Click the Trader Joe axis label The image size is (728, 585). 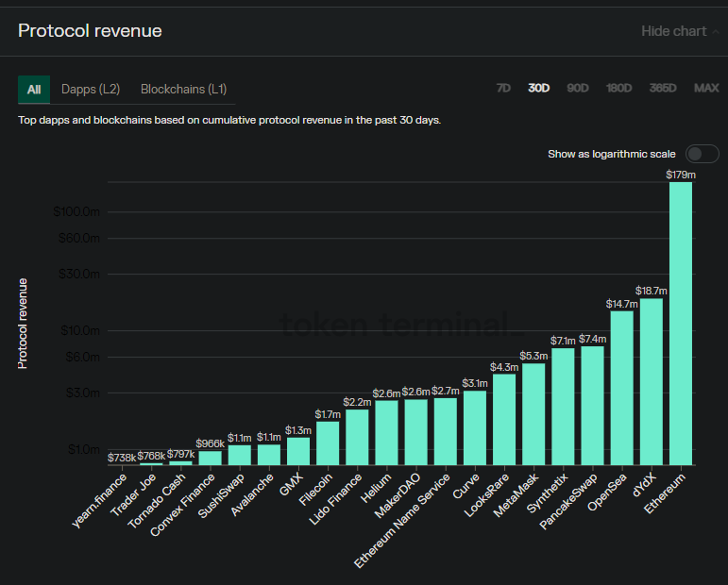(133, 495)
